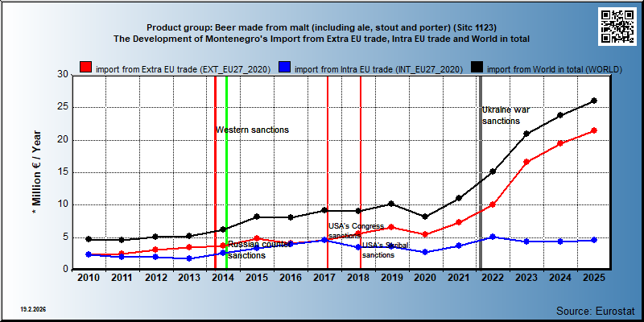Click the QR code in the corner
Image resolution: width=644 pixels, height=322 pixels.
click(x=617, y=27)
